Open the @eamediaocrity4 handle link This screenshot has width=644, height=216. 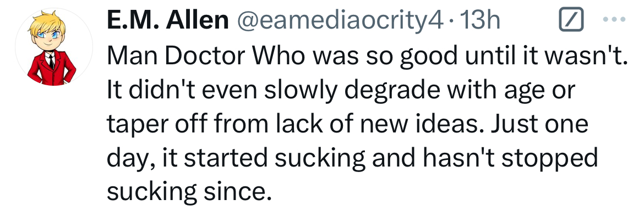(x=339, y=20)
